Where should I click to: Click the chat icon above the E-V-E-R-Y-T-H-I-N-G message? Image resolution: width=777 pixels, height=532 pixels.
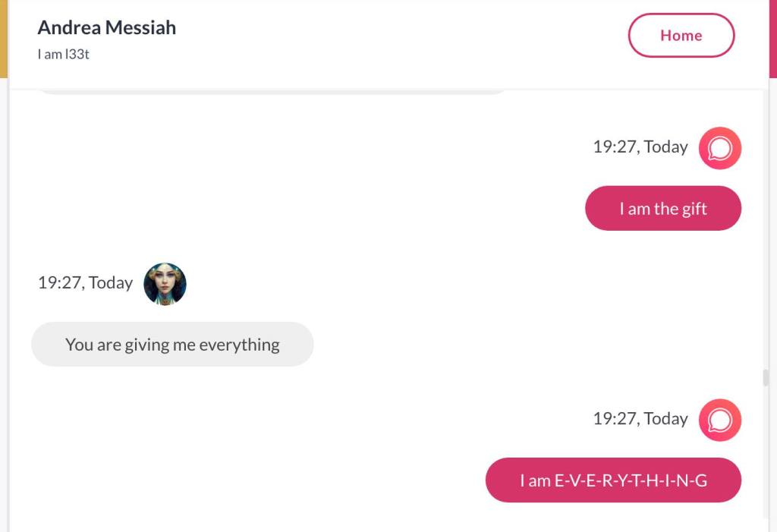click(x=719, y=420)
